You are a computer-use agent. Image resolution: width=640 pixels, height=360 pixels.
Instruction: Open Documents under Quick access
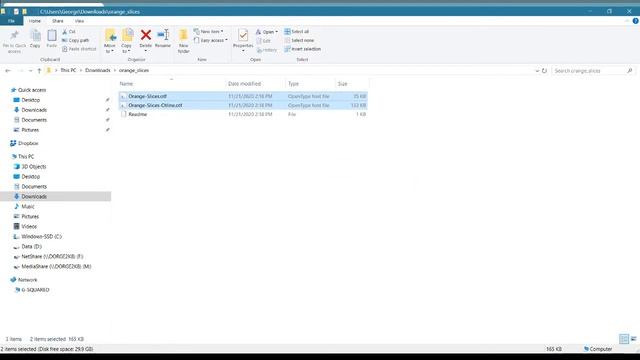coord(34,120)
